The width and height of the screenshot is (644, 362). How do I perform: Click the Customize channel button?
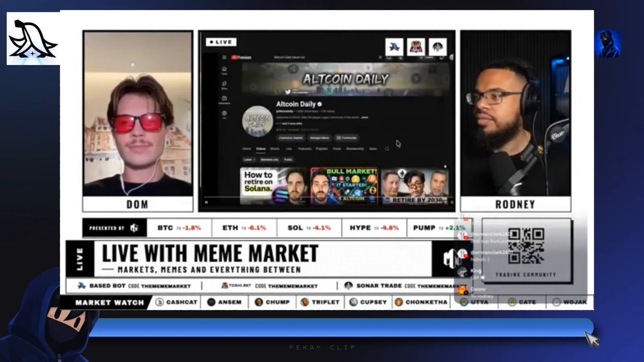[291, 138]
